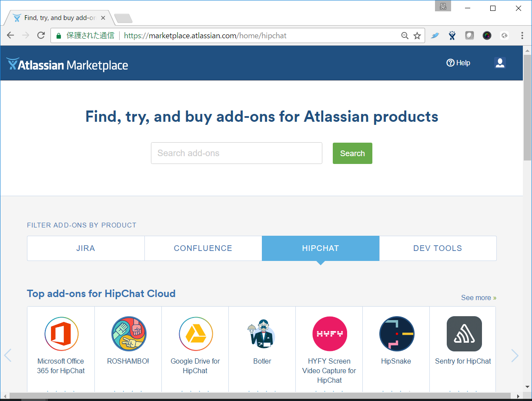Click the Google Drive for HipChat icon
The width and height of the screenshot is (532, 401).
click(196, 334)
